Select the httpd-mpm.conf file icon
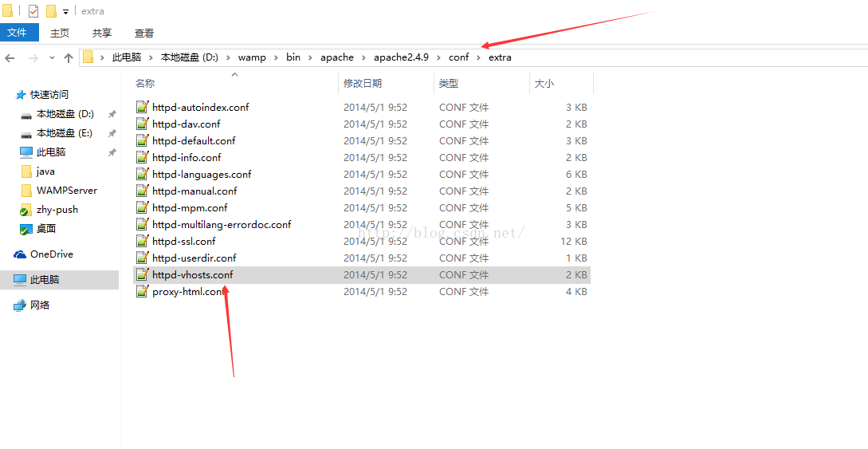The height and width of the screenshot is (449, 868). pyautogui.click(x=143, y=207)
